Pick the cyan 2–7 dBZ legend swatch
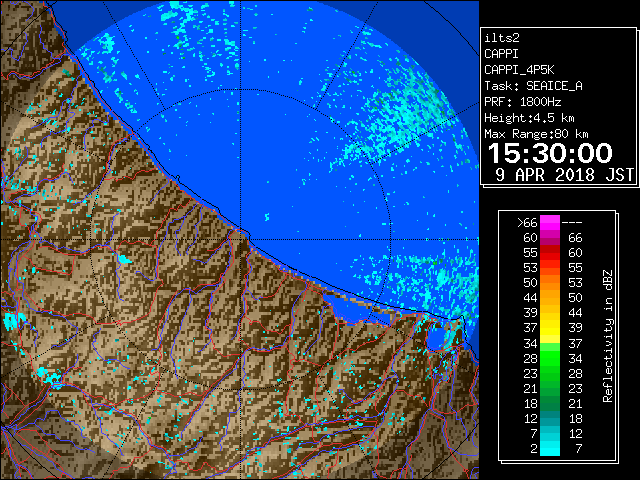 click(x=550, y=448)
